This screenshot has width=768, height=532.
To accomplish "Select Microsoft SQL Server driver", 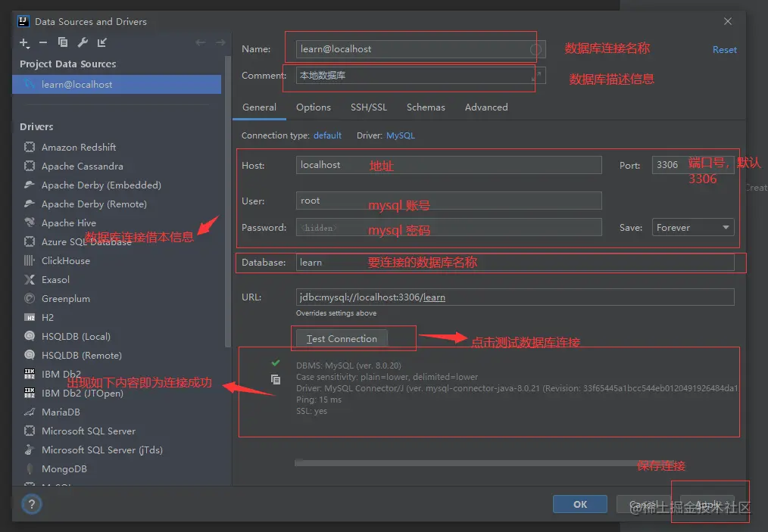I will tap(88, 431).
